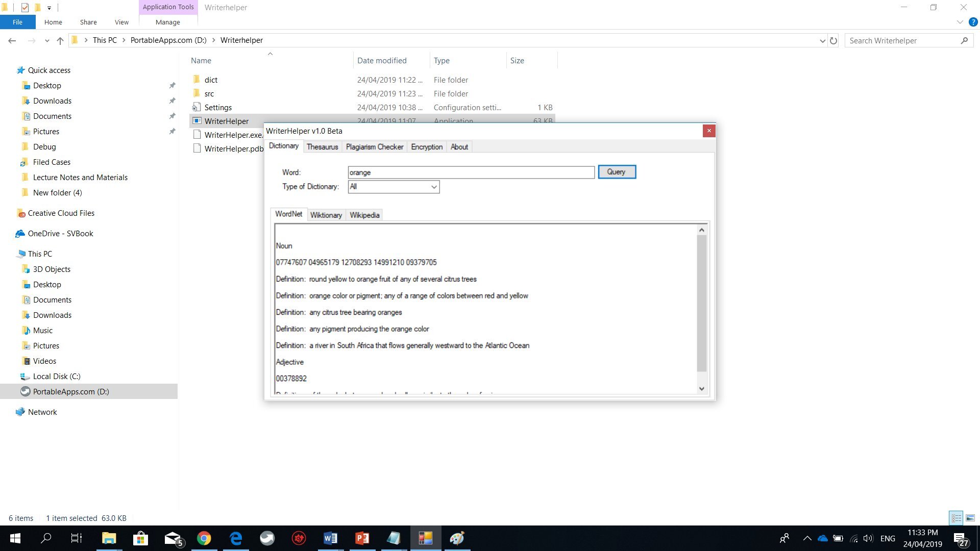Open Microsoft Word from taskbar
The height and width of the screenshot is (551, 980).
point(330,538)
